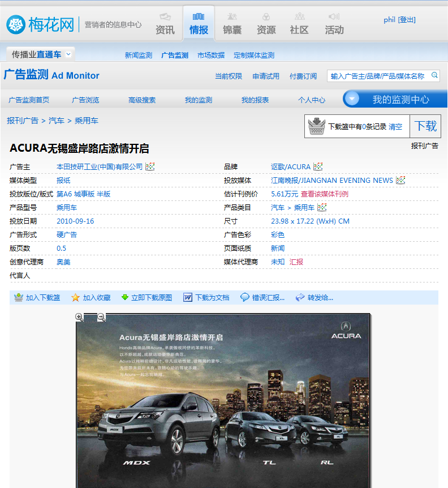This screenshot has height=488, width=448.
Task: Click the 汽车 breadcrumb link
Action: pos(57,121)
